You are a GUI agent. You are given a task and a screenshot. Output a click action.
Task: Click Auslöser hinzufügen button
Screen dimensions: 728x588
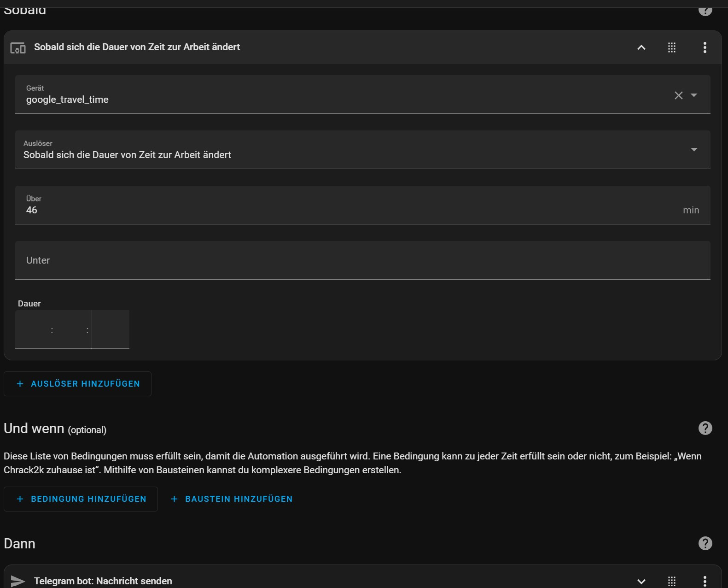click(x=77, y=384)
